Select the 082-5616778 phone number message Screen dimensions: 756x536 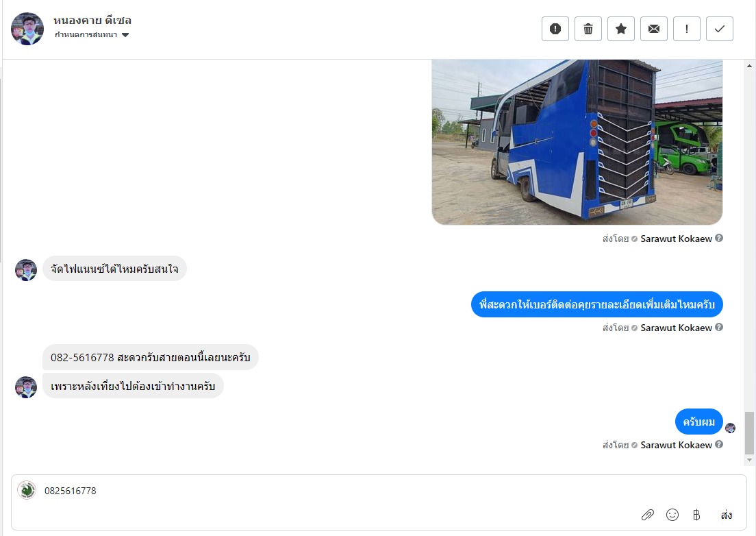point(151,358)
